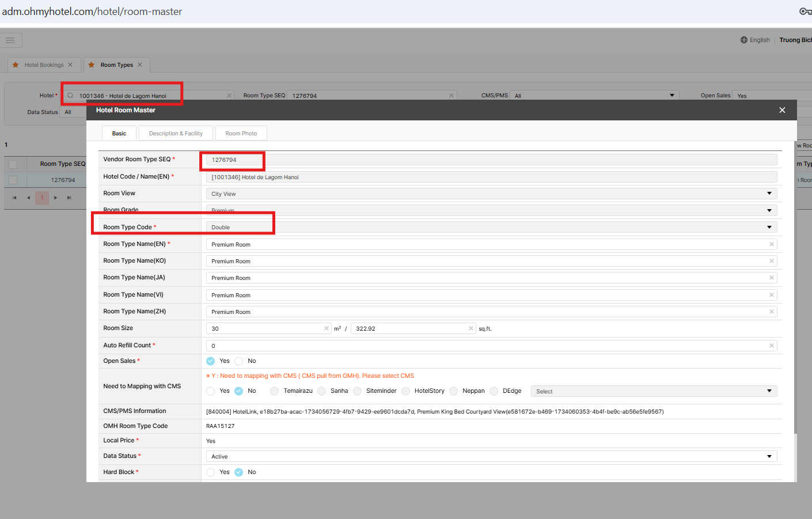The image size is (812, 519).
Task: Close the Hotel Bookings tab
Action: tap(70, 65)
